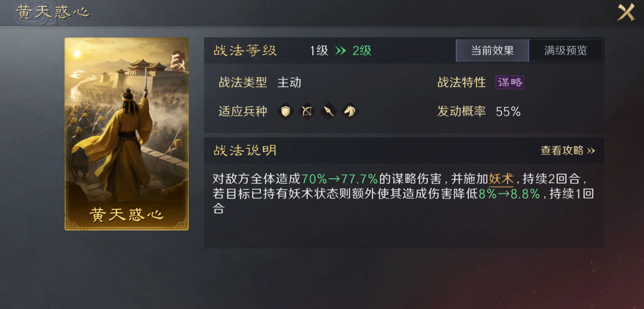The height and width of the screenshot is (309, 644).
Task: Tap the 战法说明 section header
Action: 245,150
